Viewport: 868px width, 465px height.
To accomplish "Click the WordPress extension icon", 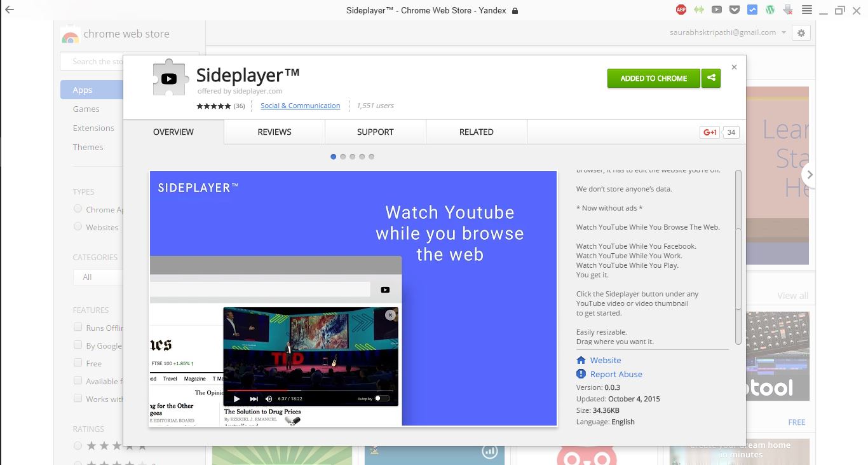I will pyautogui.click(x=770, y=10).
